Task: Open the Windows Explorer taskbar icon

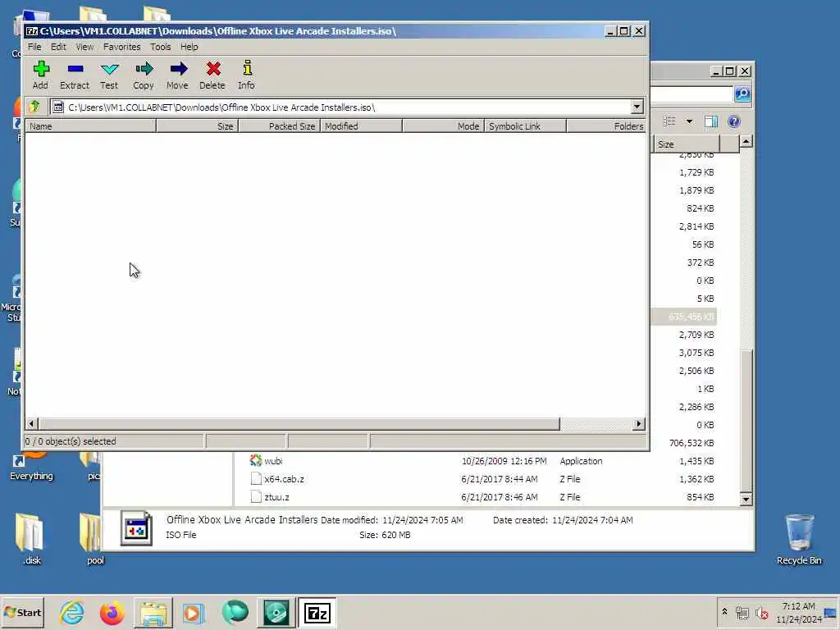Action: (x=153, y=613)
